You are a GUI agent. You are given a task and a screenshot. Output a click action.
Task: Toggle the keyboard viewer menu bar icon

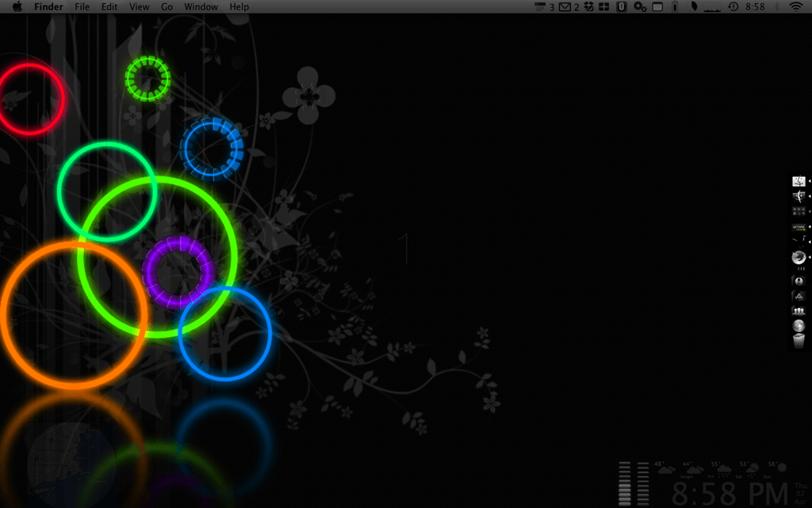tap(657, 6)
